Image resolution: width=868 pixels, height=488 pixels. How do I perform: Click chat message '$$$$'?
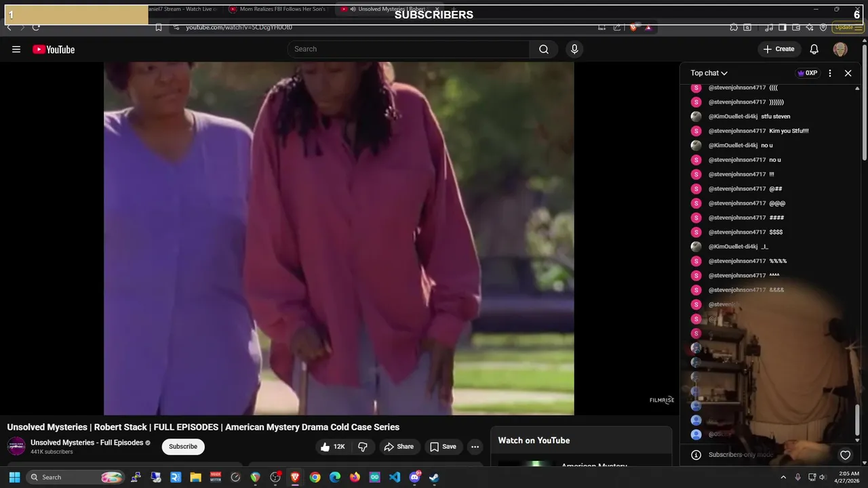776,232
